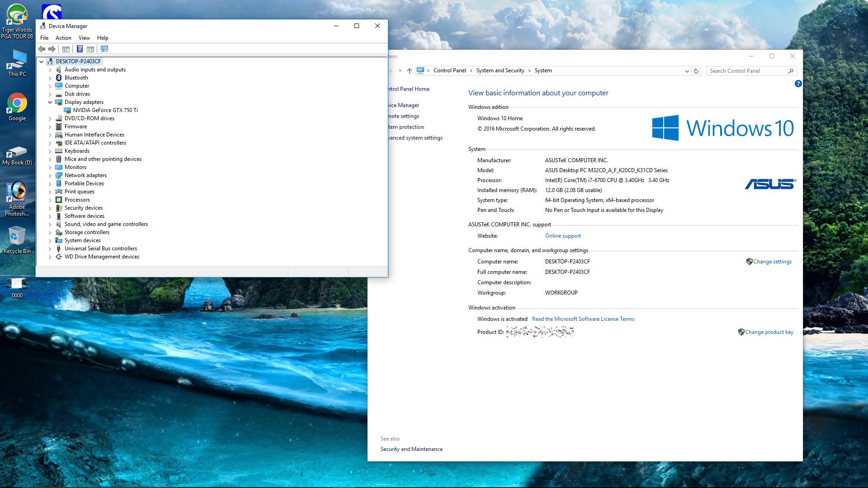Click the Forward arrow in Device Manager toolbar
This screenshot has width=868, height=488.
(52, 49)
